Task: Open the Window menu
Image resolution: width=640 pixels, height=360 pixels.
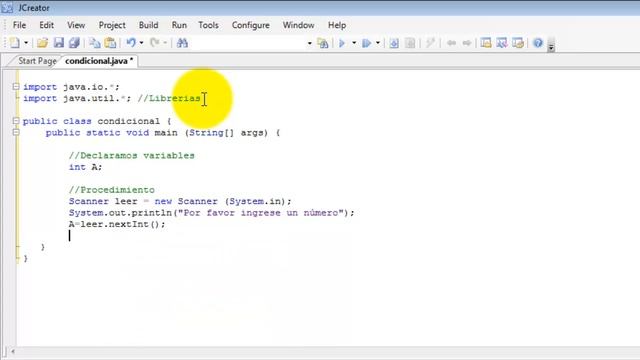Action: (x=298, y=25)
